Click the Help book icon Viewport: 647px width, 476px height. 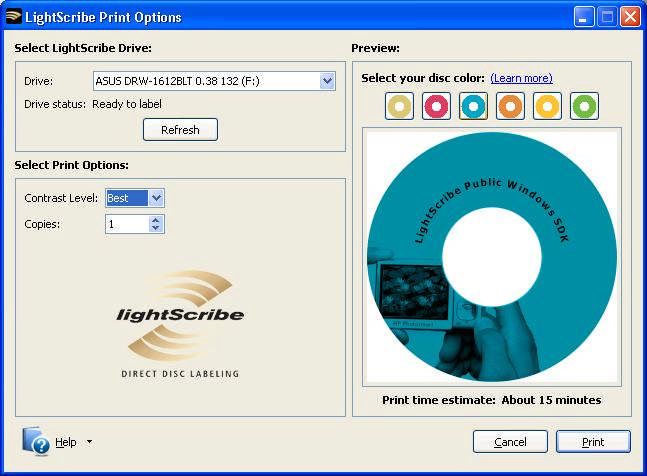35,441
